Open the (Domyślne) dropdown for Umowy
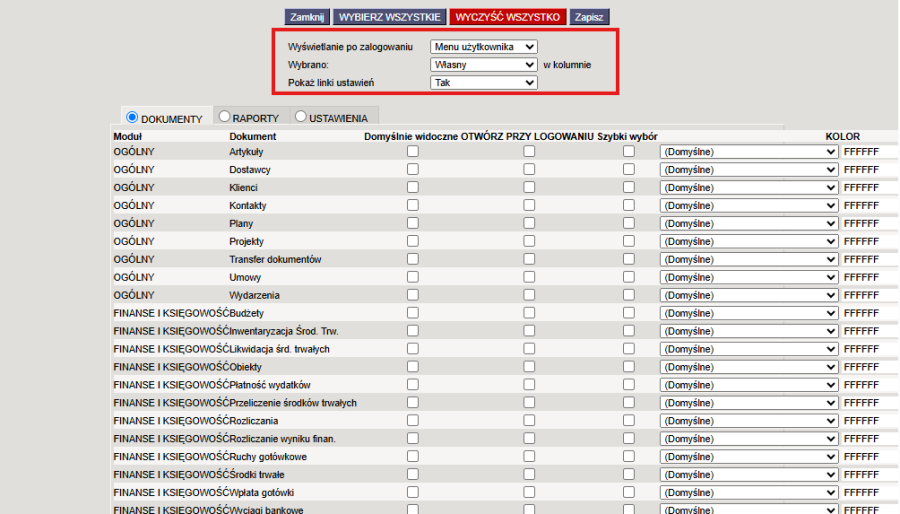Screen dimensions: 900x514 click(749, 277)
